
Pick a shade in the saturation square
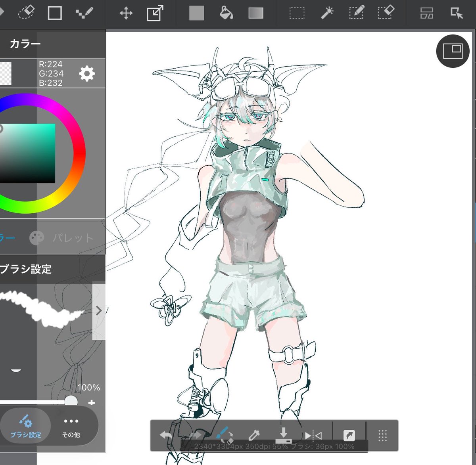click(27, 153)
